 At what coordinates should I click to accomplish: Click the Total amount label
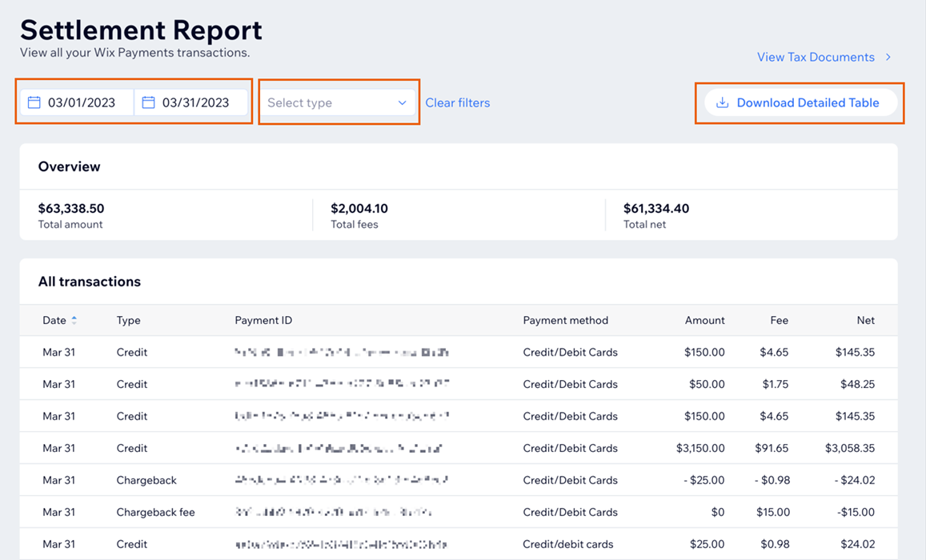pyautogui.click(x=70, y=224)
